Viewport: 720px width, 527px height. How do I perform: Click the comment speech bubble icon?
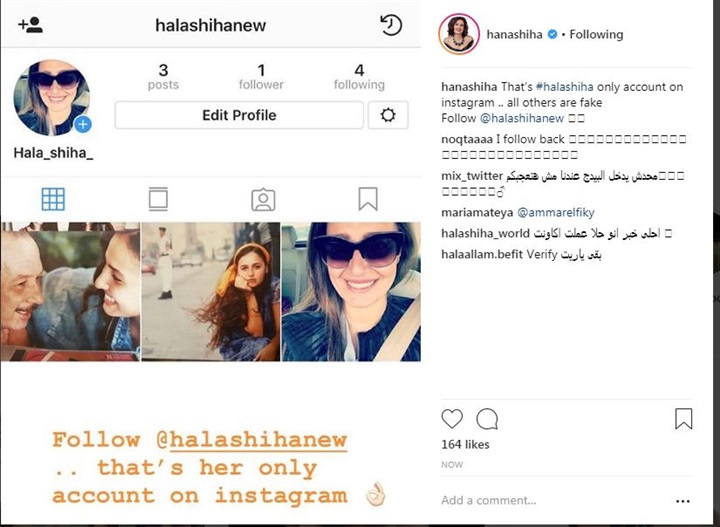click(x=487, y=419)
